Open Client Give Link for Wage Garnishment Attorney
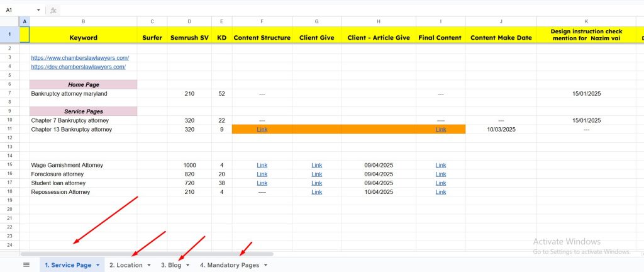 [317, 165]
